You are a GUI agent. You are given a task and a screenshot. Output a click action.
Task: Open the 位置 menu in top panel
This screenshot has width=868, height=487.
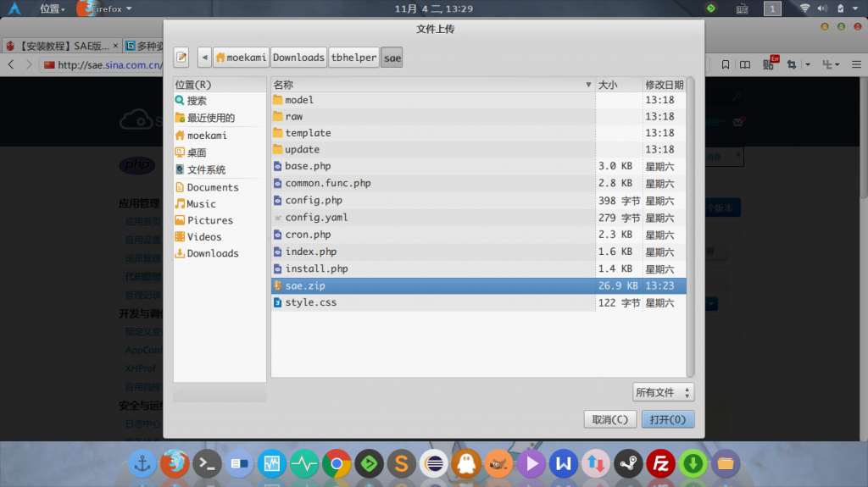tap(52, 8)
